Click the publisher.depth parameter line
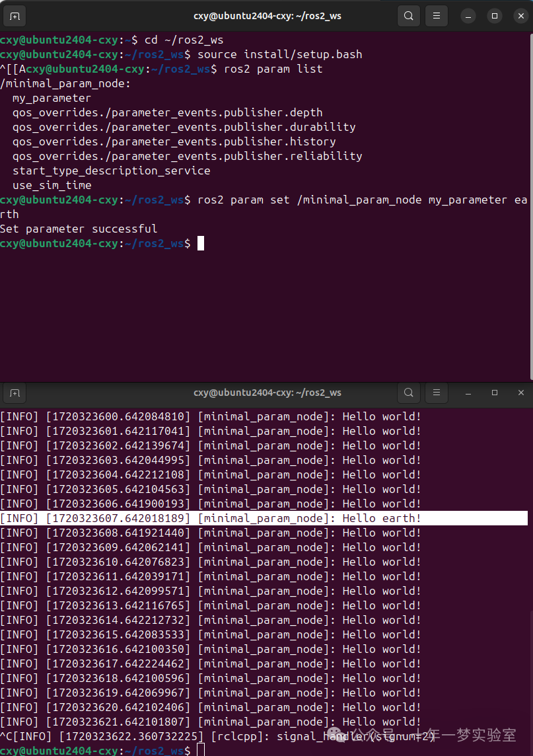Screen dimensions: 533x756 click(x=168, y=113)
